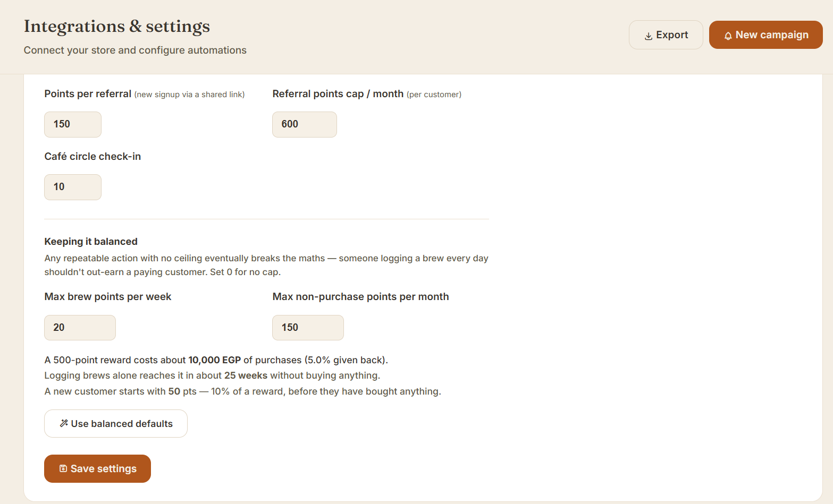The width and height of the screenshot is (833, 504).
Task: Click the Café circle check-in label
Action: point(92,157)
